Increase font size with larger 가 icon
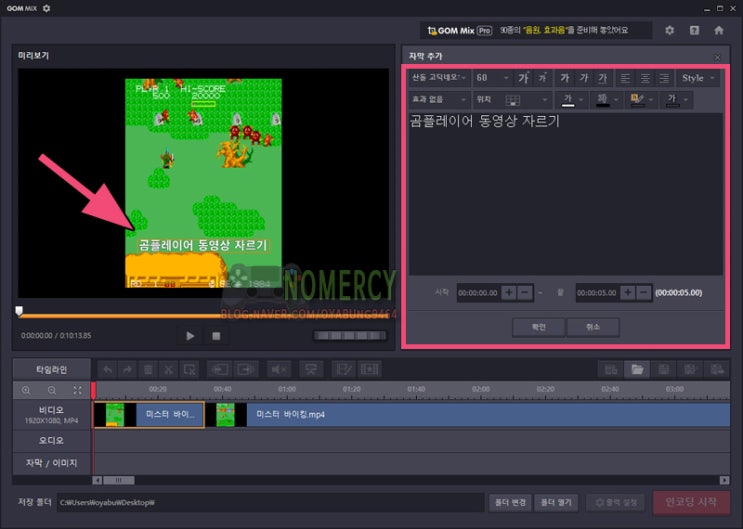 pyautogui.click(x=524, y=78)
